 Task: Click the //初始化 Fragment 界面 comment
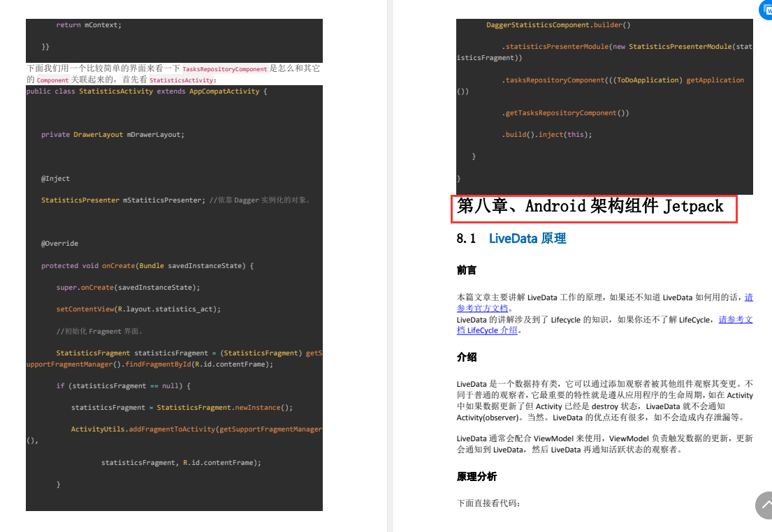[99, 331]
